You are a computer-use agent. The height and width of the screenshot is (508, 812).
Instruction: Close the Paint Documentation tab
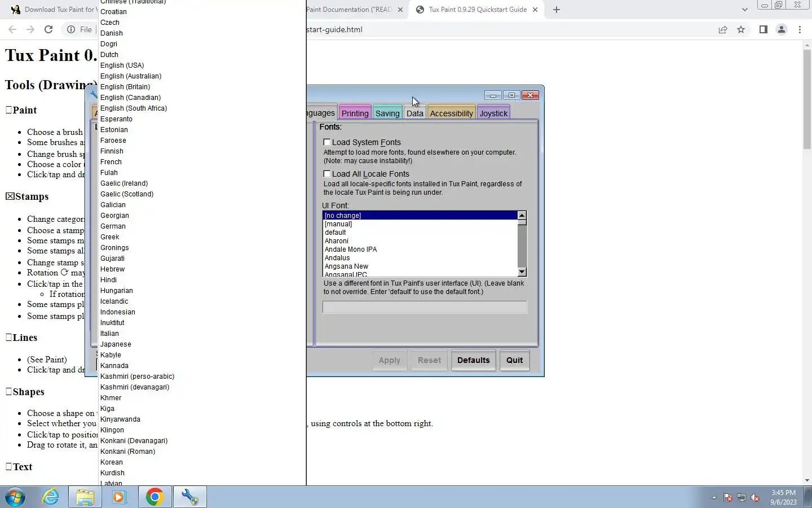click(400, 10)
